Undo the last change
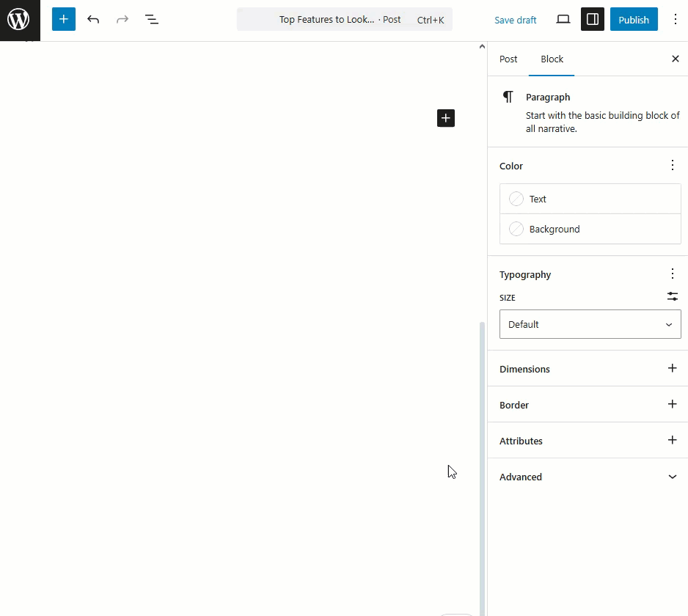Screen dimensions: 688x616 pos(93,19)
